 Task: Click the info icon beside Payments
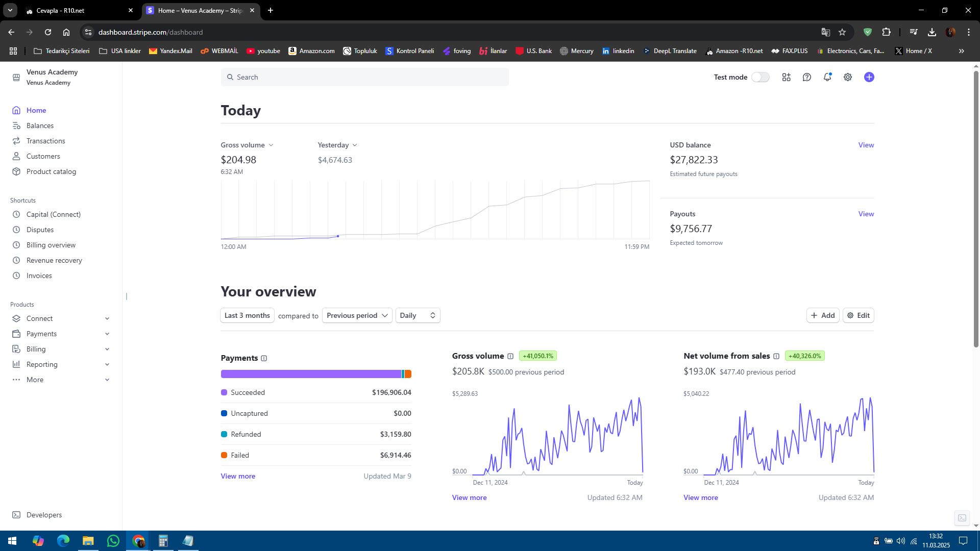tap(264, 358)
